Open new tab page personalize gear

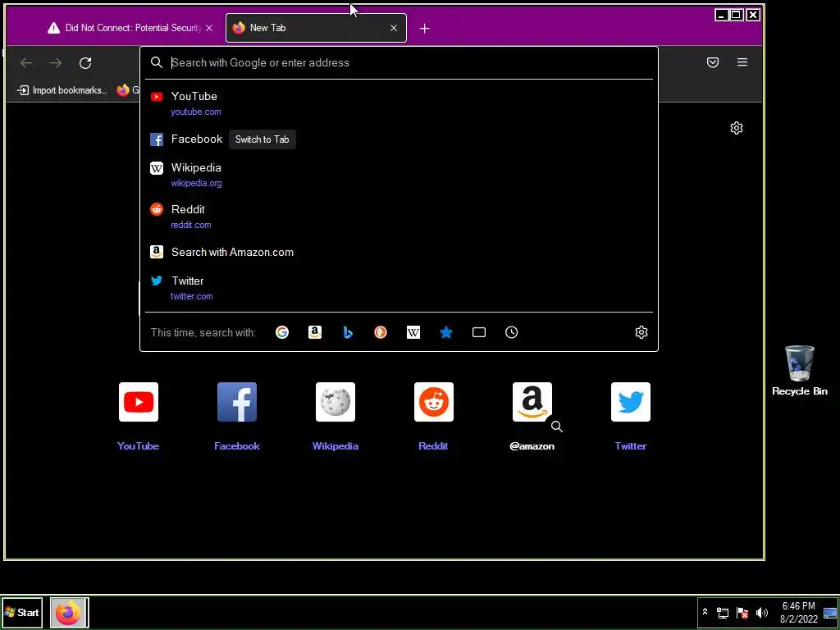(737, 127)
